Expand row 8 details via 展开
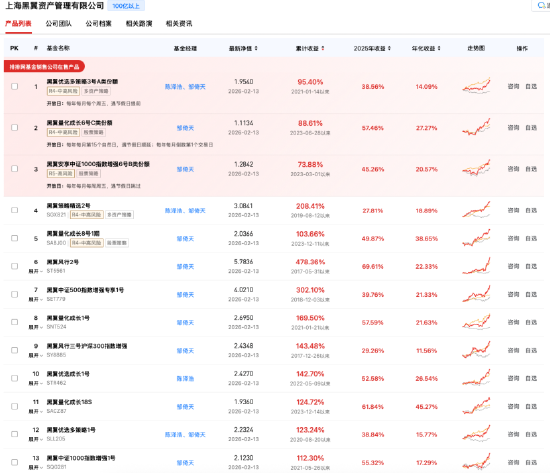Screen dimensions: 550x473 tap(35, 327)
